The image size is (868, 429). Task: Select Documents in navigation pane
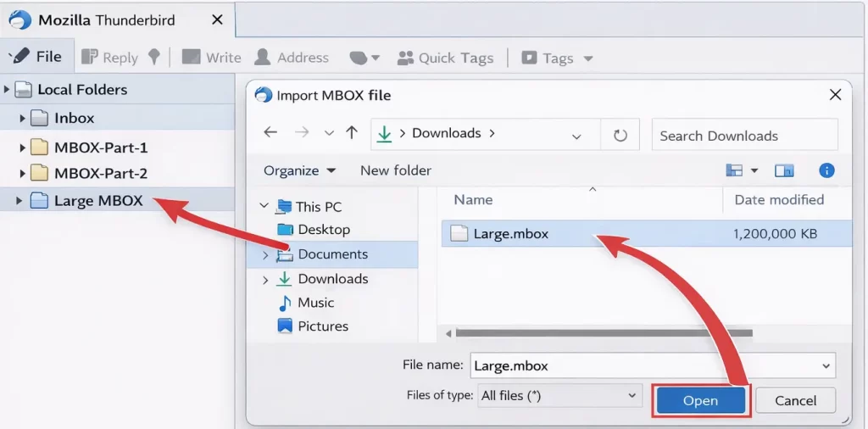(331, 254)
